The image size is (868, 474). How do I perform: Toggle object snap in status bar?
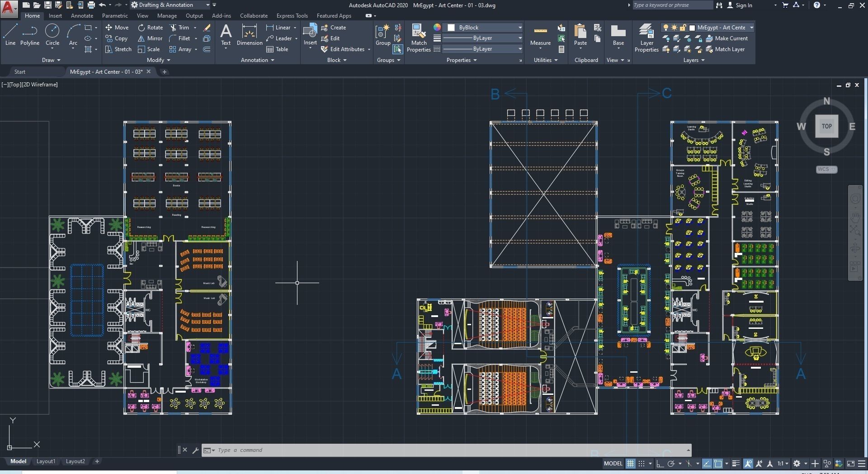(x=718, y=464)
